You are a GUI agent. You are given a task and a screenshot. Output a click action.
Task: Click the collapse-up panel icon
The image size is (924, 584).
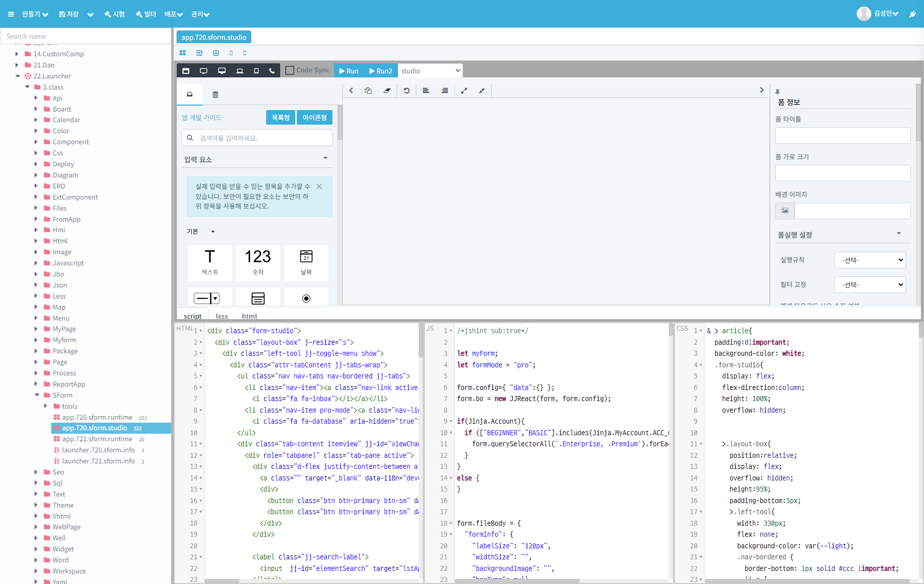[216, 53]
